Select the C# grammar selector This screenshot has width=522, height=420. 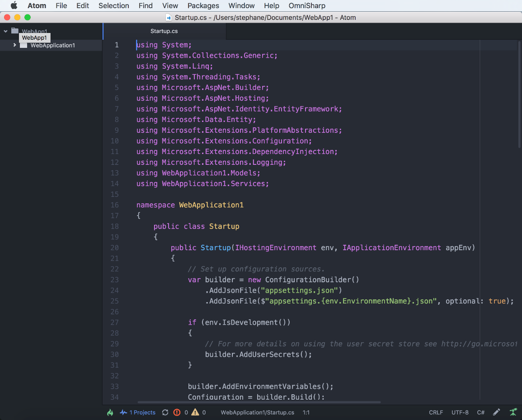480,412
